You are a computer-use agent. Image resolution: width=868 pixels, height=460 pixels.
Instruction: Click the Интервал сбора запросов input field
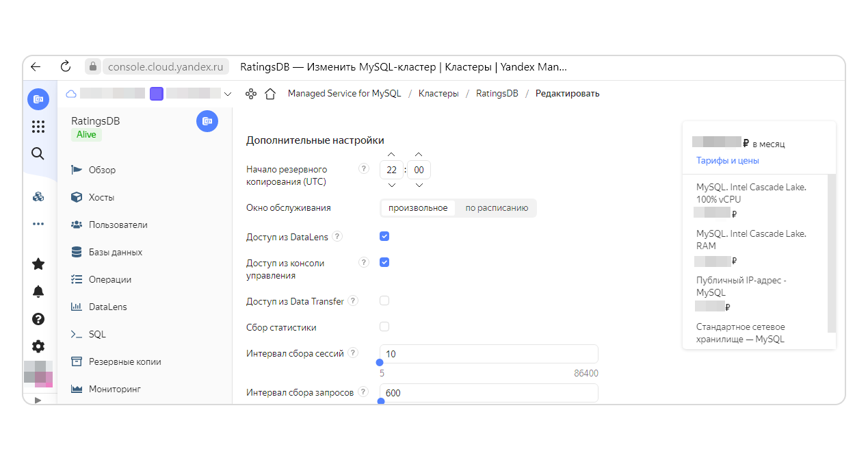pos(489,393)
